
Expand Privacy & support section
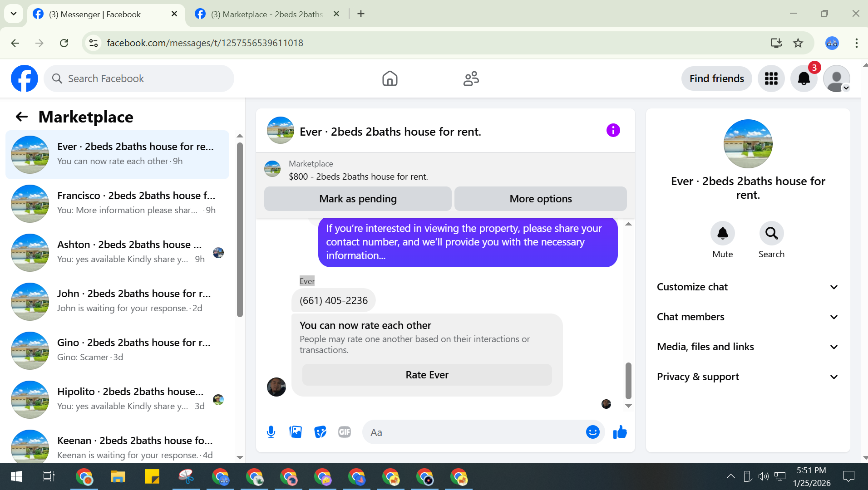click(748, 377)
